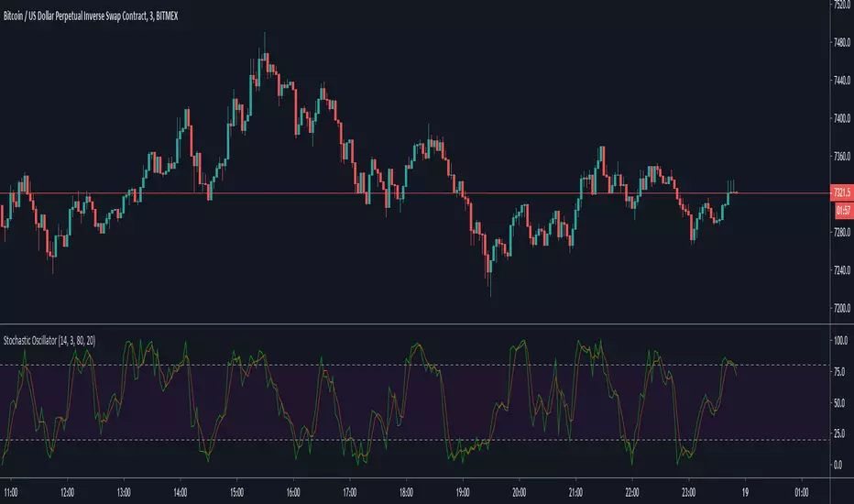Click the 12:00 time axis label
The width and height of the screenshot is (854, 504).
click(67, 493)
